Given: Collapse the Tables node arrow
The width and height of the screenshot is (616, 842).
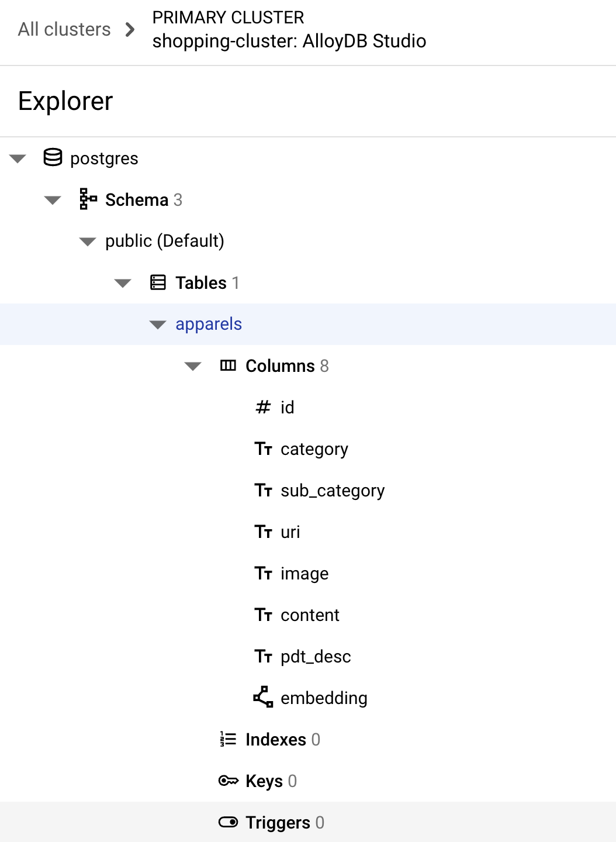Looking at the screenshot, I should click(x=123, y=284).
